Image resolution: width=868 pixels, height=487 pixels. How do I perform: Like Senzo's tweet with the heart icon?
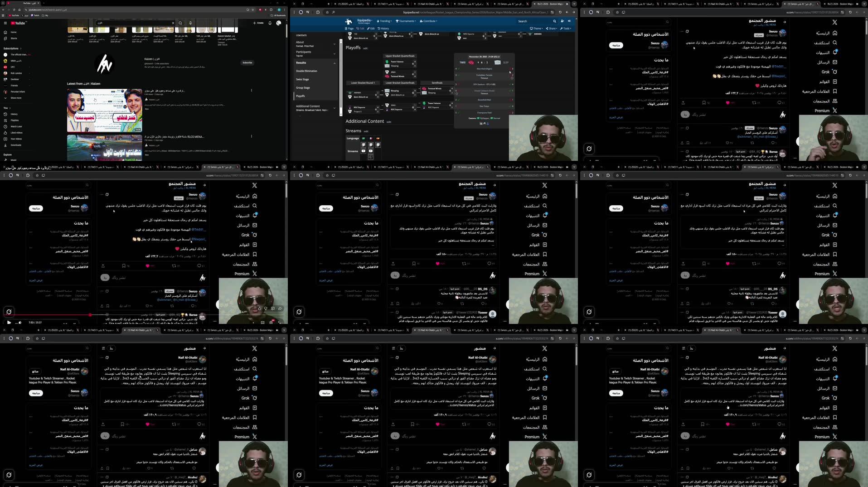click(728, 103)
